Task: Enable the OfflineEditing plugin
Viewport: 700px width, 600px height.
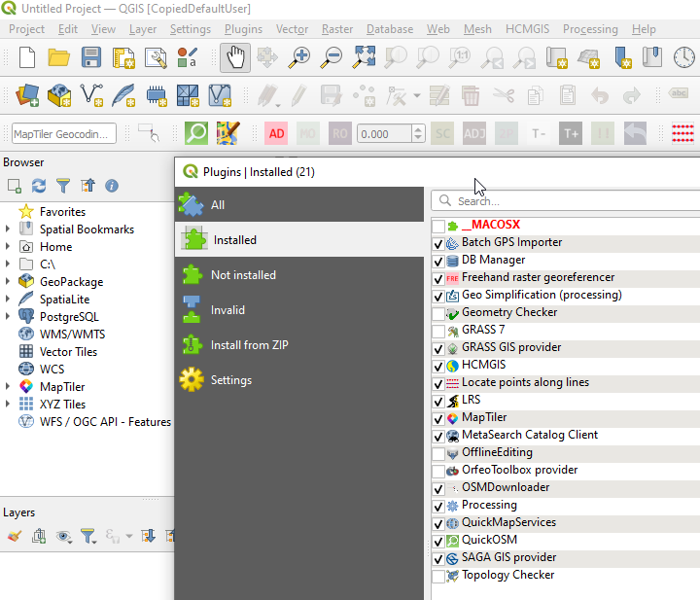Action: (x=438, y=453)
